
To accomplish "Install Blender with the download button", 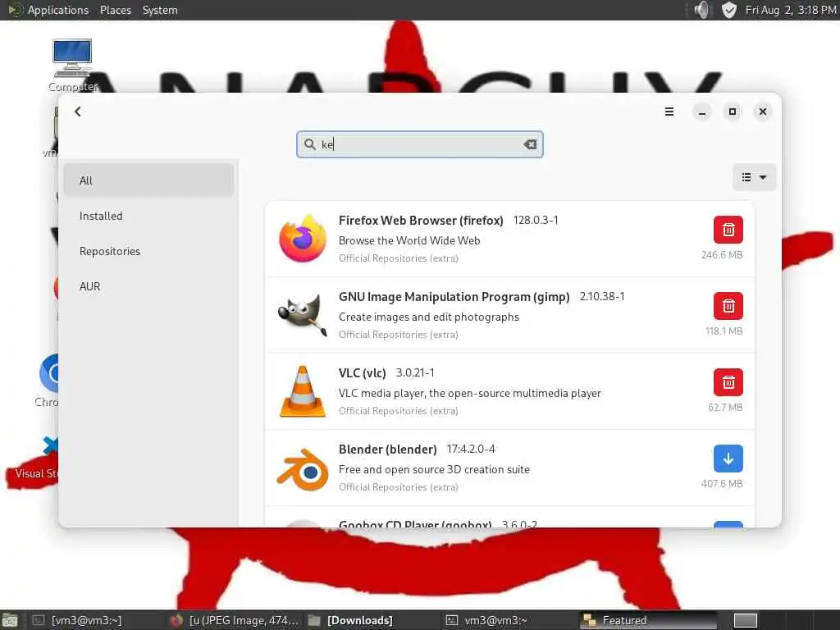I will coord(728,459).
